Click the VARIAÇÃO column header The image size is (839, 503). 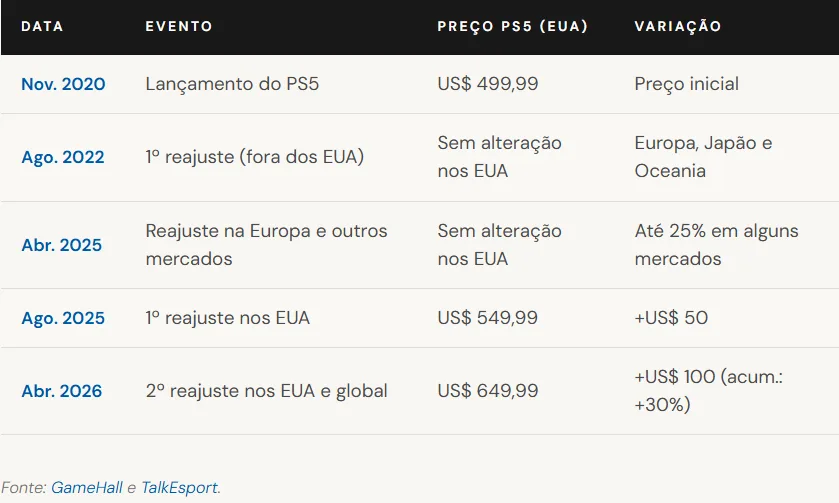click(677, 26)
